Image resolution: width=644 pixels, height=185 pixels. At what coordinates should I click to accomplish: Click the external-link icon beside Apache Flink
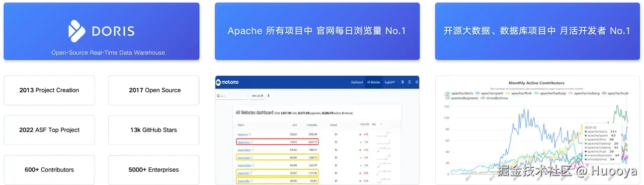click(251, 172)
